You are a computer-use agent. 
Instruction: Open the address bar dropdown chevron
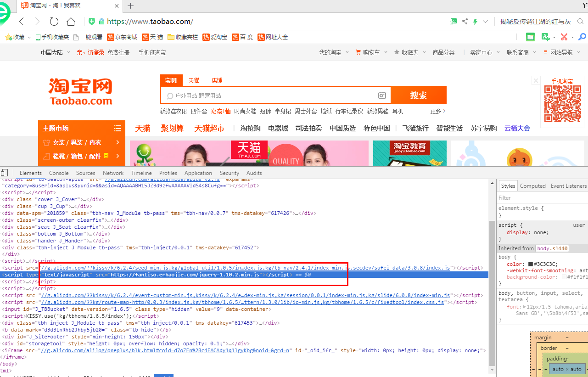(486, 22)
